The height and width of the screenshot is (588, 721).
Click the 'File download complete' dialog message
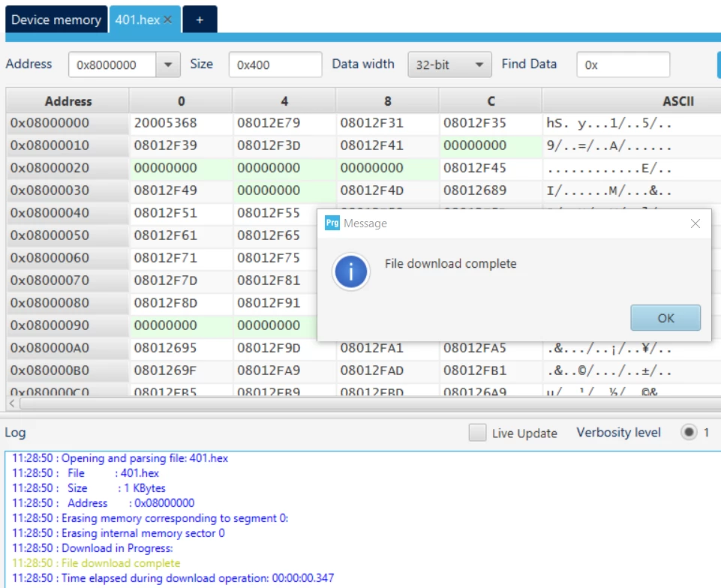451,263
